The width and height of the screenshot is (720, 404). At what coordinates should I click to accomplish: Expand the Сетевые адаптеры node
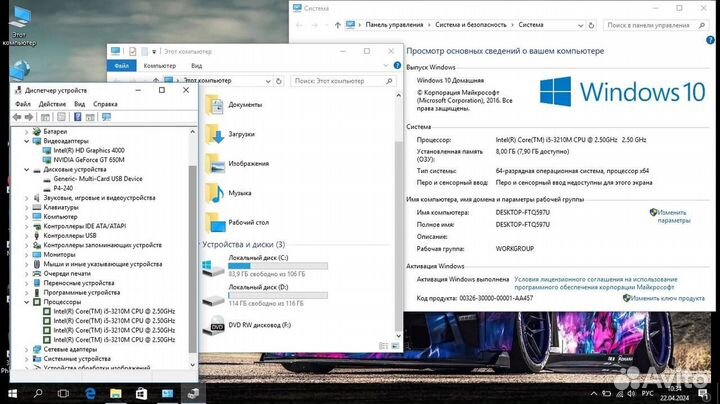coord(27,349)
